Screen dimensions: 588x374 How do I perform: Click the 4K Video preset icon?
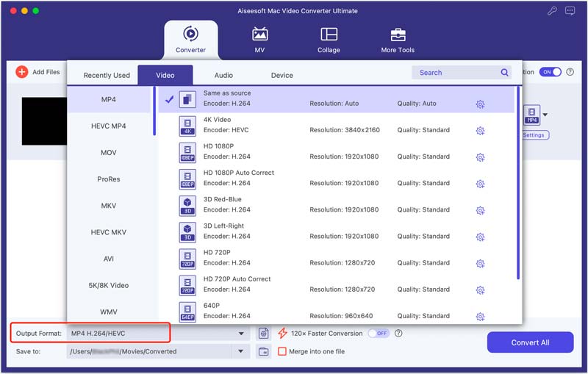pos(187,126)
